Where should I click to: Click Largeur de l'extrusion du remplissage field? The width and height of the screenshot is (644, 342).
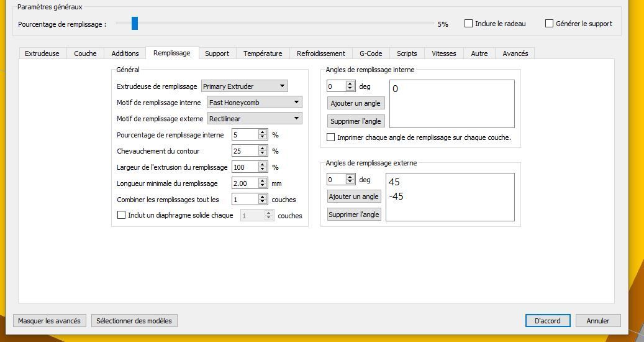(245, 167)
